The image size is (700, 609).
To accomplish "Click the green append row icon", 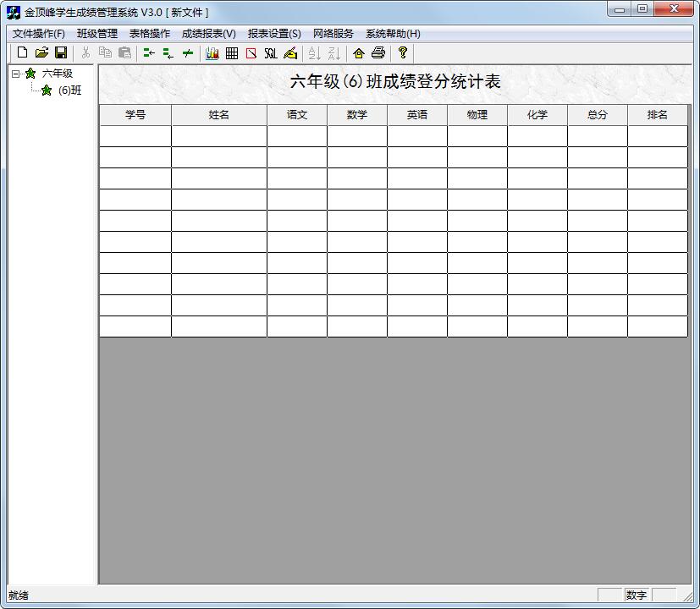I will tap(168, 53).
